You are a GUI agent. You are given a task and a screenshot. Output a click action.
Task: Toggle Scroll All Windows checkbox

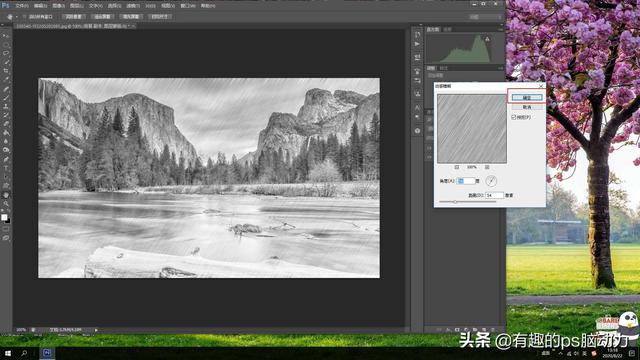pos(24,17)
